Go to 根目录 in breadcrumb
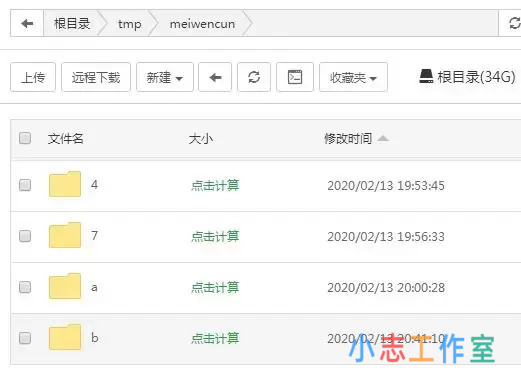Viewport: 521px width, 392px height. coord(72,24)
